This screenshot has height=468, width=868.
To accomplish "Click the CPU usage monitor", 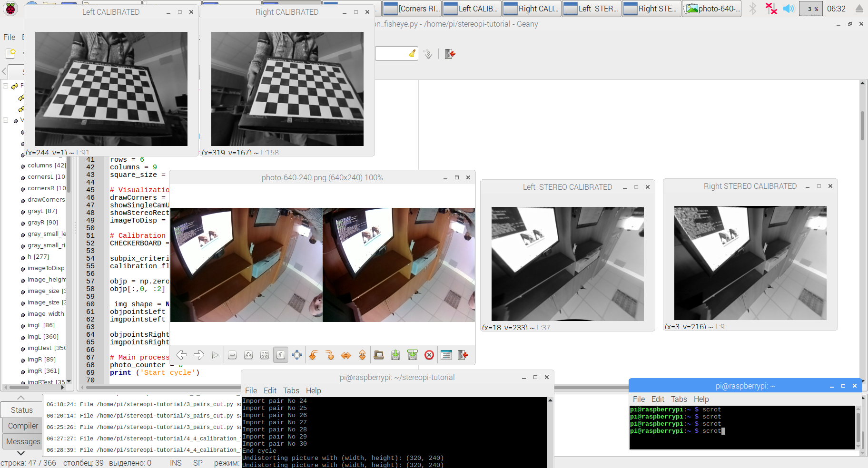I will click(x=811, y=9).
